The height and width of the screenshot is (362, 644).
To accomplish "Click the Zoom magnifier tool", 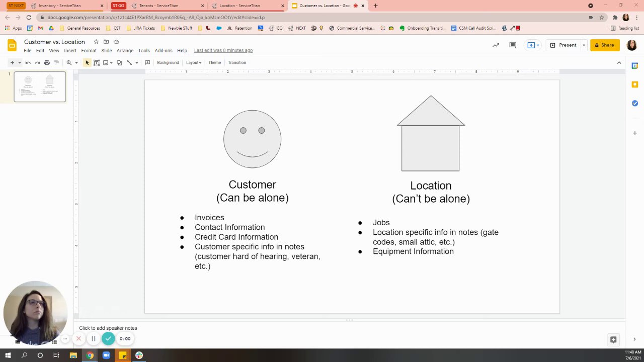I will tap(69, 63).
